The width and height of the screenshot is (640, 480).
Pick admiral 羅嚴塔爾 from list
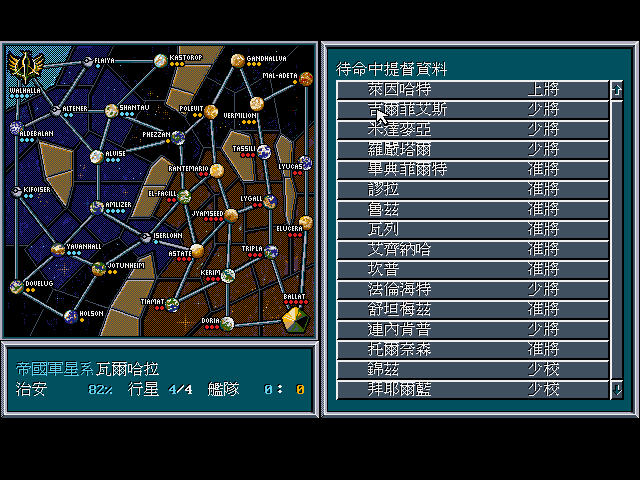point(473,149)
